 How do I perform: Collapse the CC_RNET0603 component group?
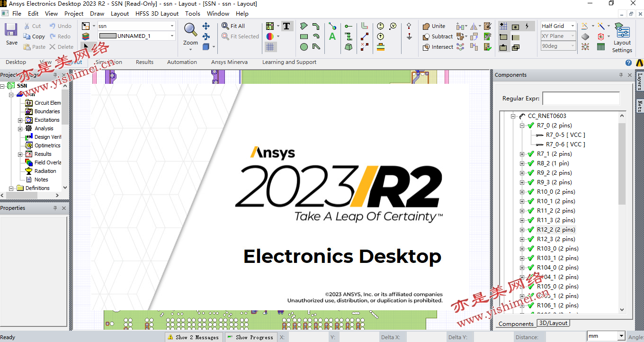coord(513,116)
